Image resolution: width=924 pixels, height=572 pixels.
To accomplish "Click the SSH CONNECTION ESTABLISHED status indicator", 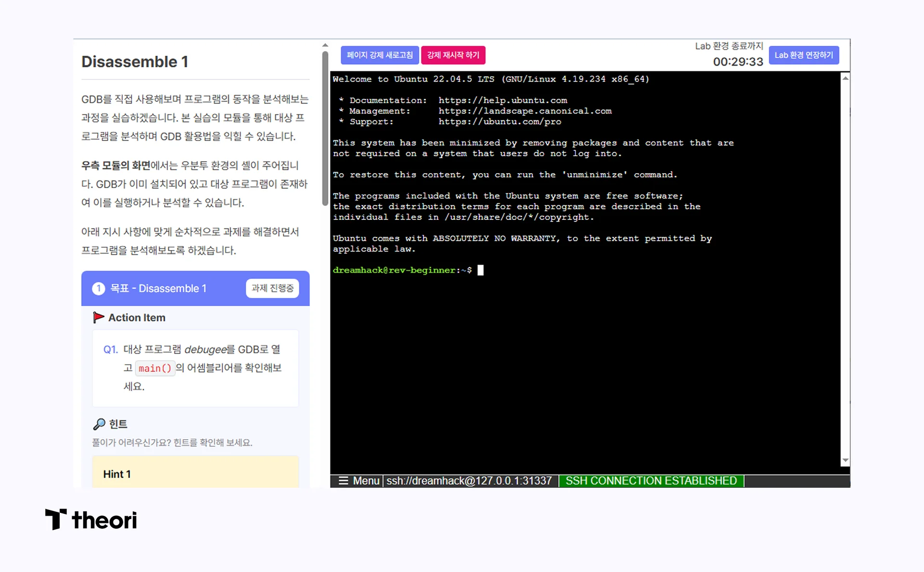I will pyautogui.click(x=651, y=481).
